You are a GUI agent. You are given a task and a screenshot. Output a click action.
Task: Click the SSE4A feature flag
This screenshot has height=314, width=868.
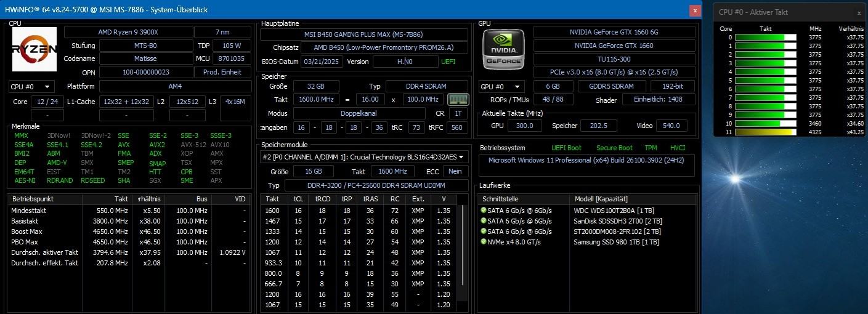click(24, 145)
